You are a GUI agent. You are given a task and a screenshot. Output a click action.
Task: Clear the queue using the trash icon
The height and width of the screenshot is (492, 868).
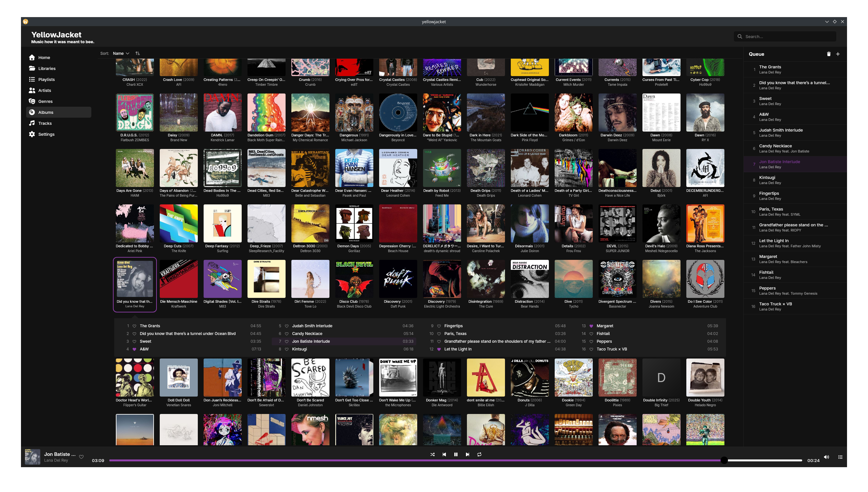828,54
